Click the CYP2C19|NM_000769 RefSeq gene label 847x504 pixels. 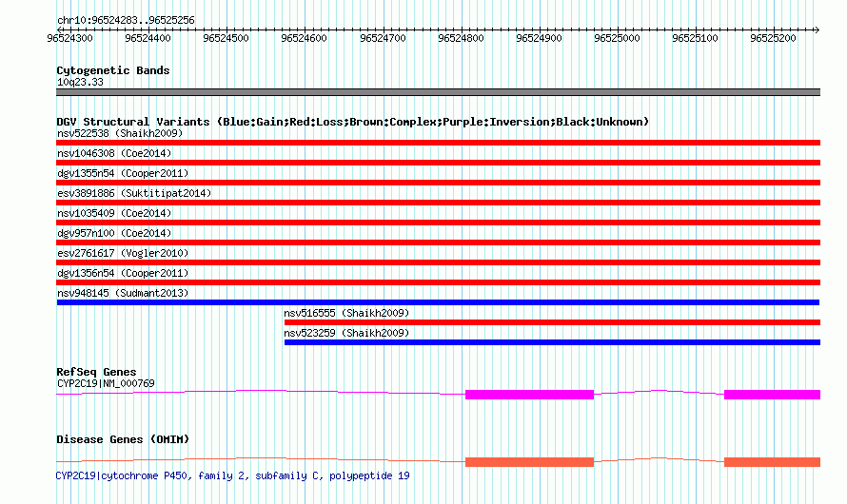(106, 383)
